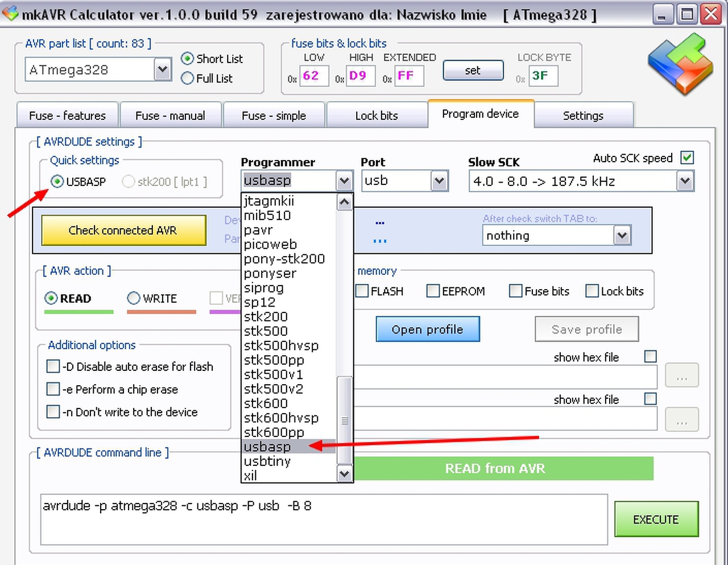The height and width of the screenshot is (565, 728).
Task: Check the FLASH memory checkbox
Action: pos(362,291)
